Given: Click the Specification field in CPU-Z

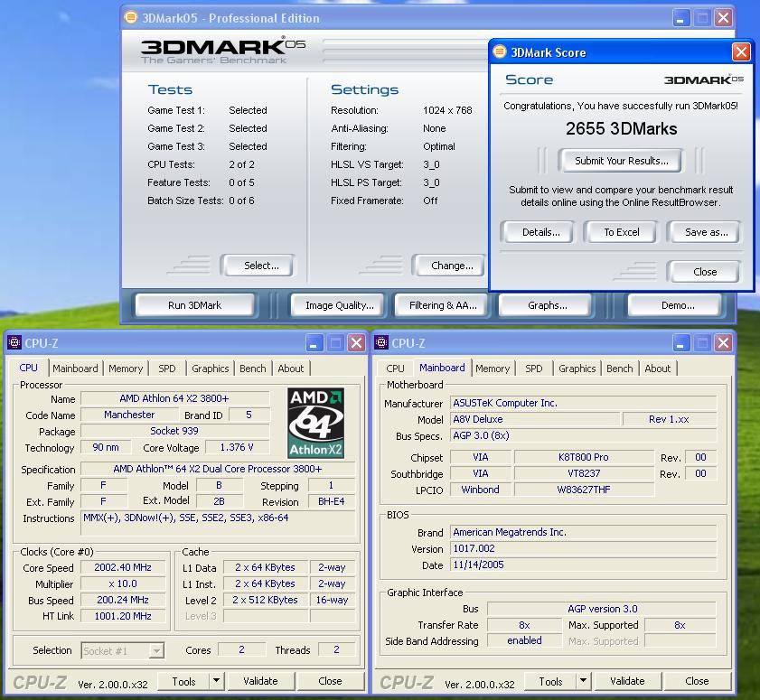Looking at the screenshot, I should (x=218, y=469).
